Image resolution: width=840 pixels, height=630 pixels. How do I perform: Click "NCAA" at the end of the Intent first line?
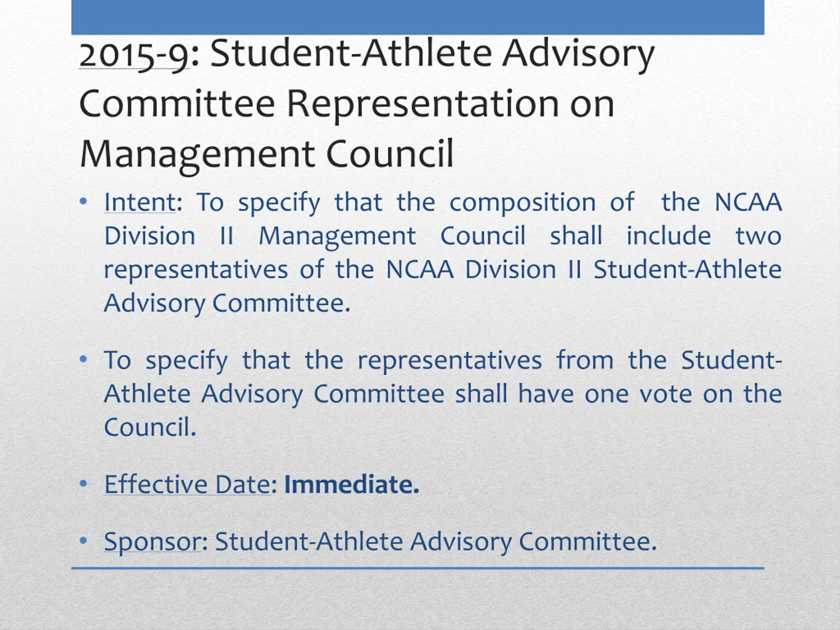click(748, 202)
